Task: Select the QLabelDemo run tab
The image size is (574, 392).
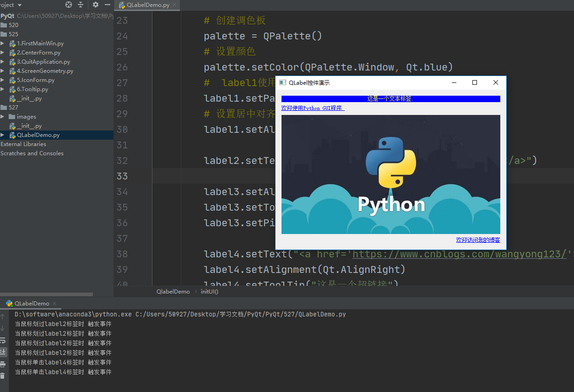Action: point(31,303)
